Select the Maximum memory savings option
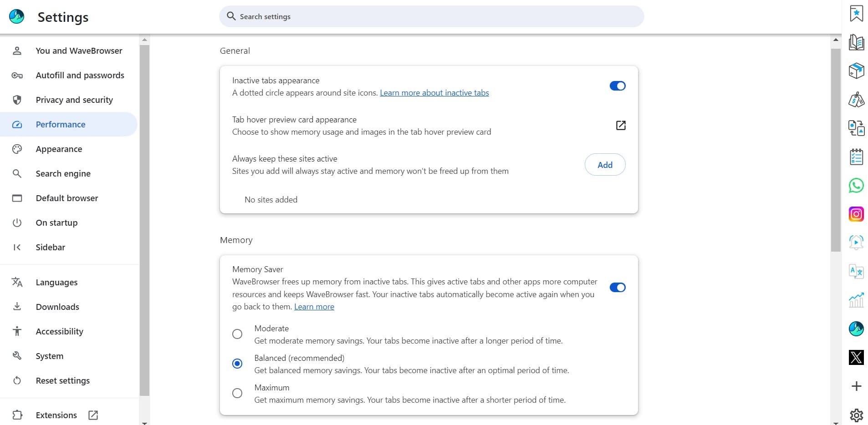The image size is (868, 425). tap(237, 393)
